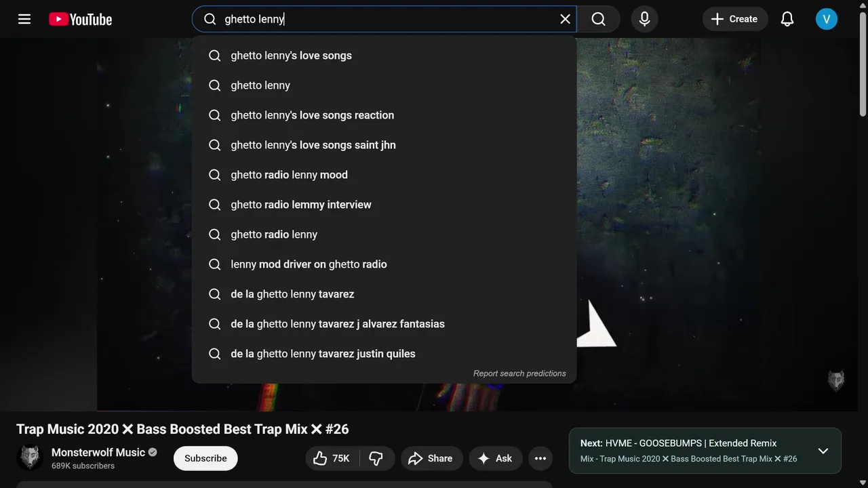This screenshot has width=868, height=488.
Task: Pick suggestion "ghetto radio lenny mood"
Action: [384, 175]
